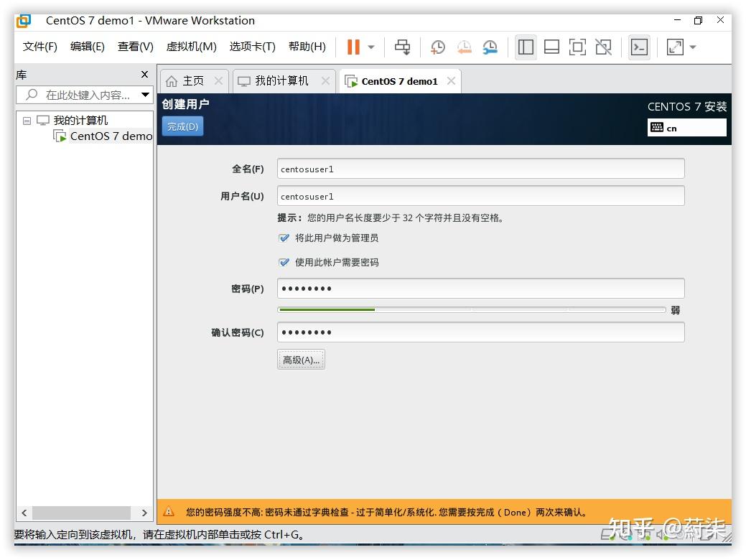Open the console view icon
Screen dimensions: 746x560
(639, 47)
